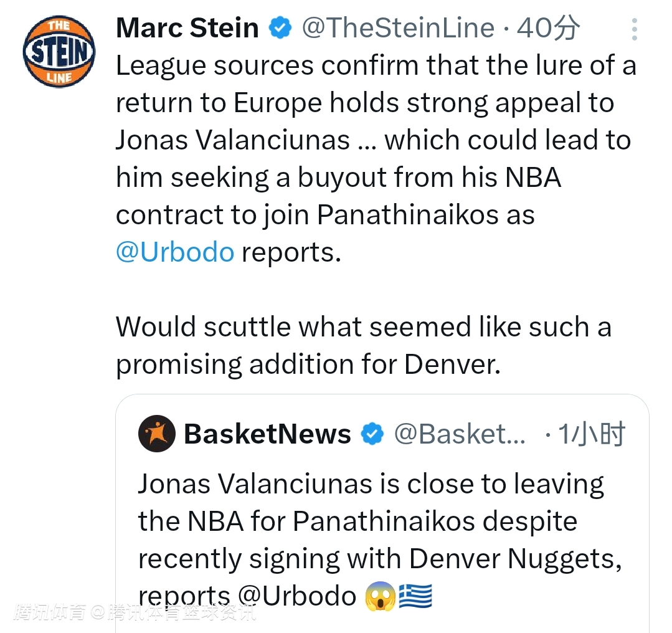Screen dimensions: 672x633
Task: Click the "League sources confirm" opening line
Action: click(376, 66)
